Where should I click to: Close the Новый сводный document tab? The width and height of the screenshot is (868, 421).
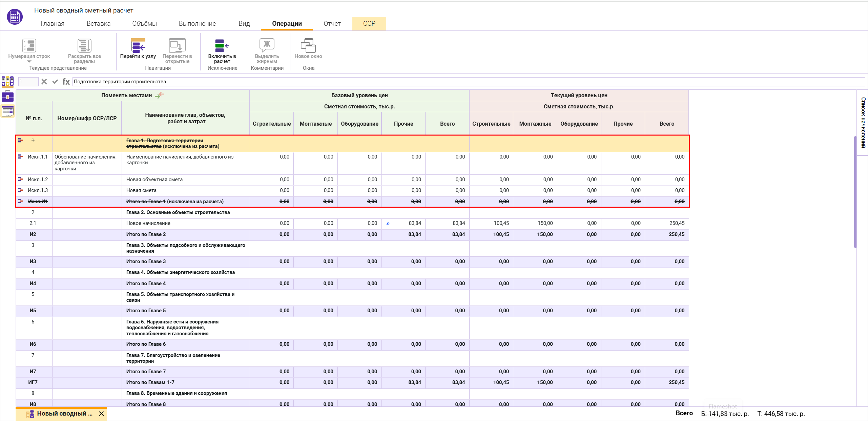[101, 414]
